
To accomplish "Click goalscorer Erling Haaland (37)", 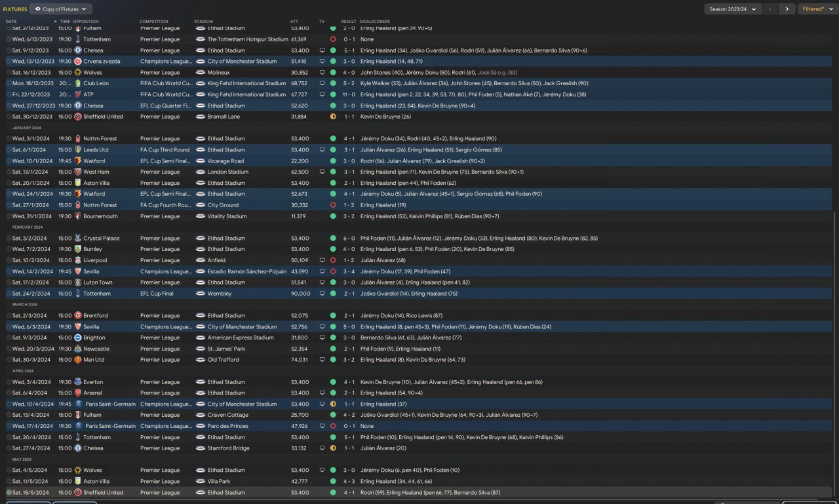I will pyautogui.click(x=383, y=404).
